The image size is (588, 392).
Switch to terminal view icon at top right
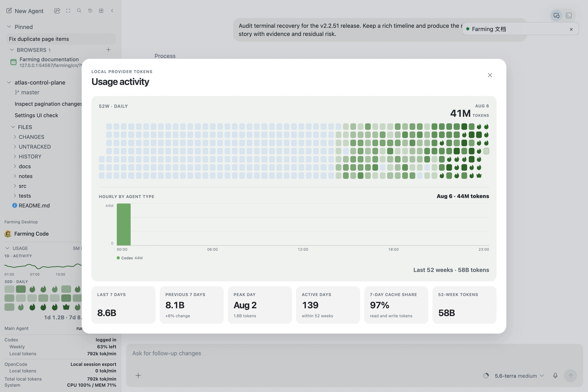tap(569, 16)
